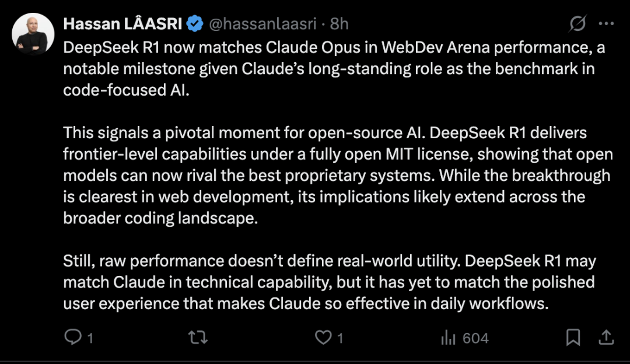The image size is (630, 364).
Task: Click the blue verified checkmark badge
Action: coord(195,24)
